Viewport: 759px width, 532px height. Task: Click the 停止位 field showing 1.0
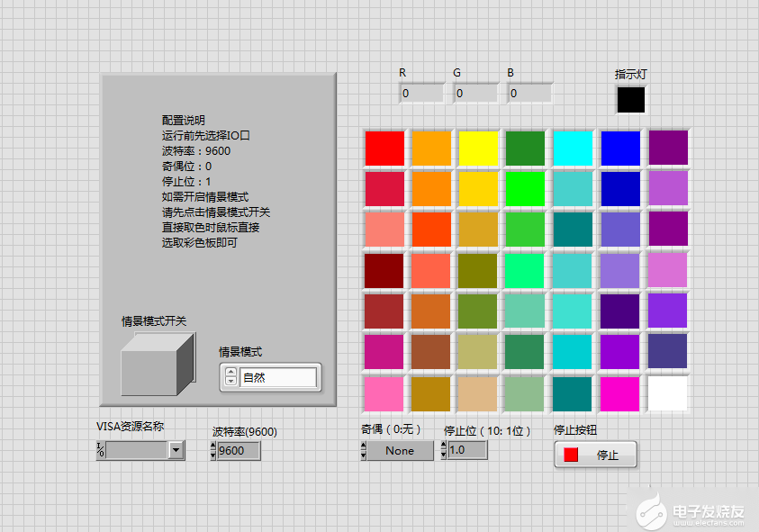coord(468,450)
